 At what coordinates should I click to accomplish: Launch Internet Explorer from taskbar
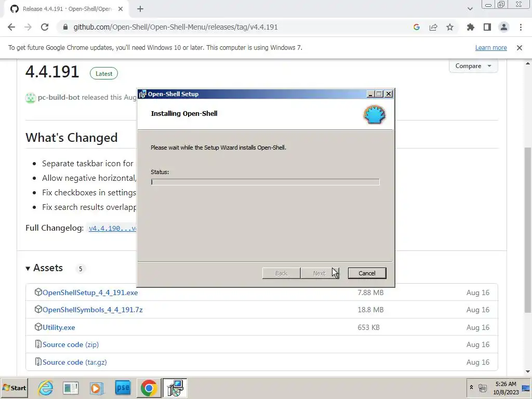(46, 388)
